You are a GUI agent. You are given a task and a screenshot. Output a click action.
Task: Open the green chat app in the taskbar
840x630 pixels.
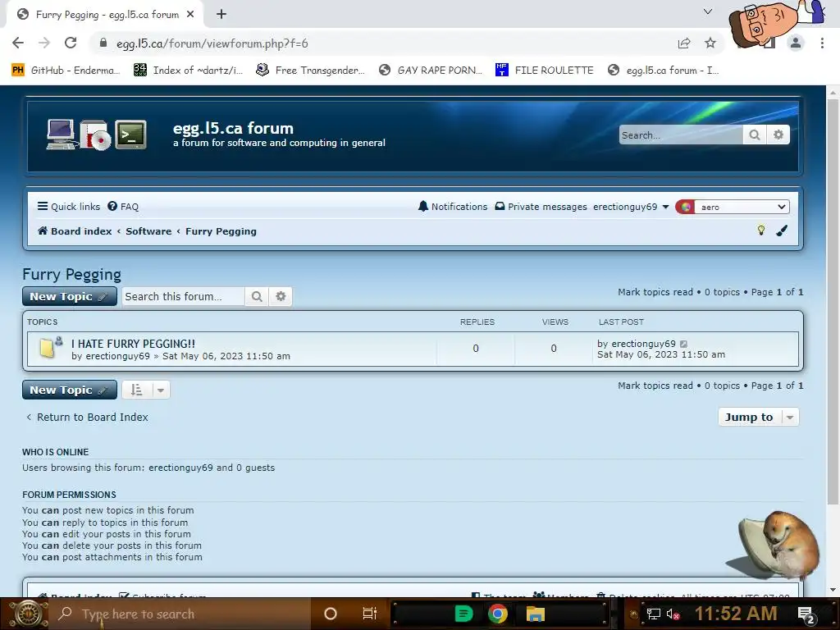coord(463,614)
